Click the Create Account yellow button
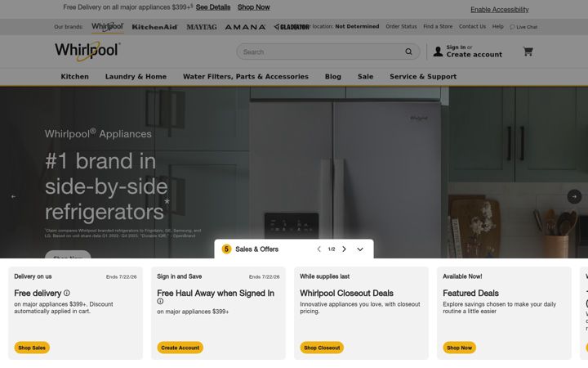The width and height of the screenshot is (588, 368). tap(180, 348)
